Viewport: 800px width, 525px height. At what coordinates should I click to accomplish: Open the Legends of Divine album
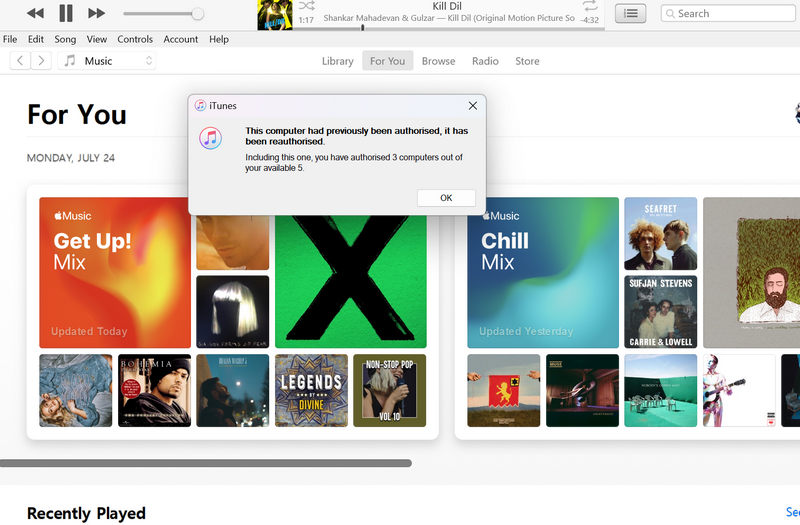click(311, 390)
